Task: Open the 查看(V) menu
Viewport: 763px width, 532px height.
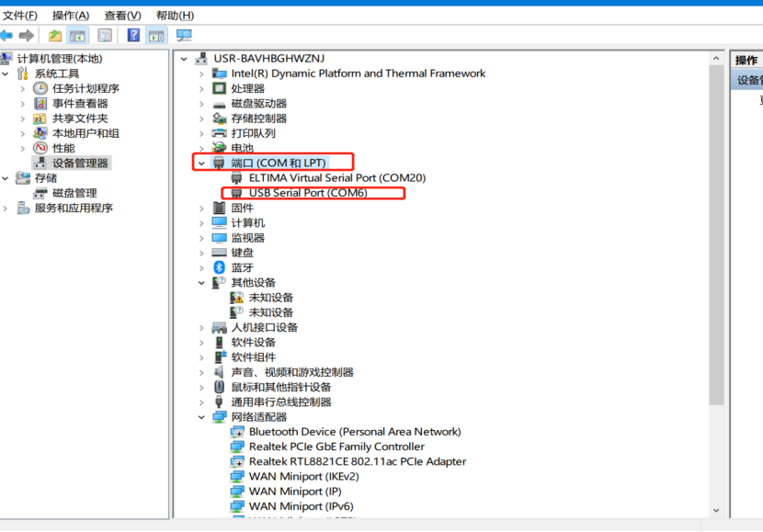Action: click(122, 16)
